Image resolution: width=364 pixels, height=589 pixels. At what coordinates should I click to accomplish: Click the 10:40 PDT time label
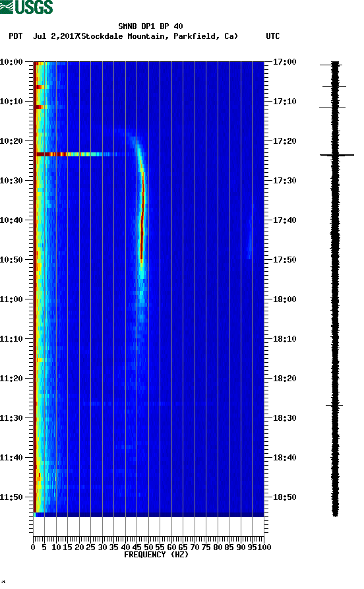coord(12,220)
